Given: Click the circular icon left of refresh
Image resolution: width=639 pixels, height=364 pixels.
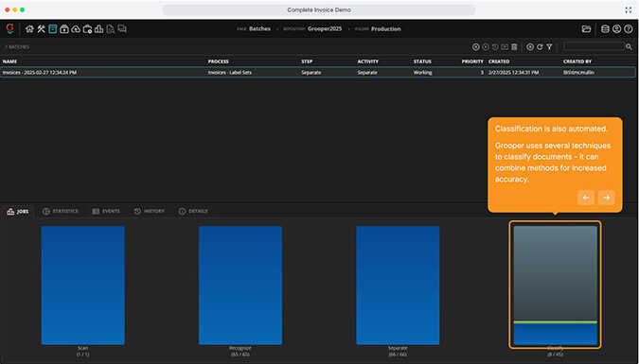Looking at the screenshot, I should 530,47.
